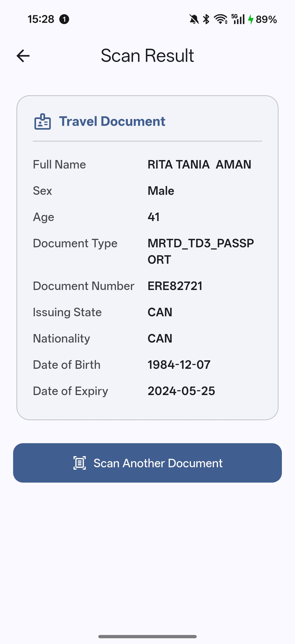
Task: Click the scan icon in the button
Action: [x=79, y=463]
